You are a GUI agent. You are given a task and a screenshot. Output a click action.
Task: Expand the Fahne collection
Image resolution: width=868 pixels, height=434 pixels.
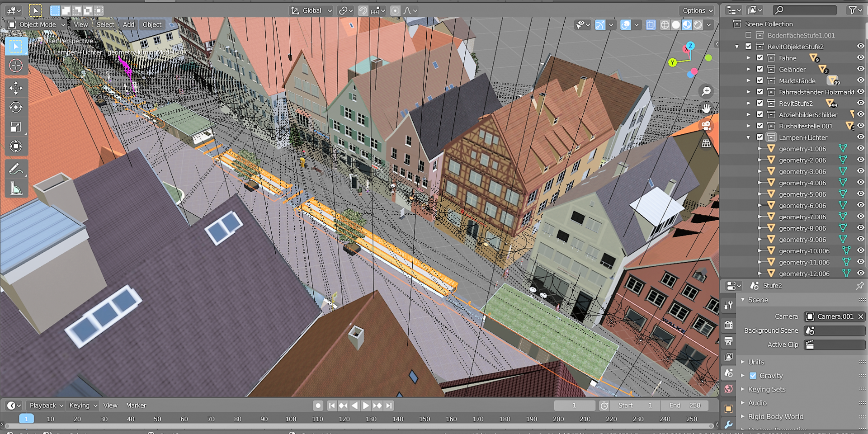click(x=748, y=58)
